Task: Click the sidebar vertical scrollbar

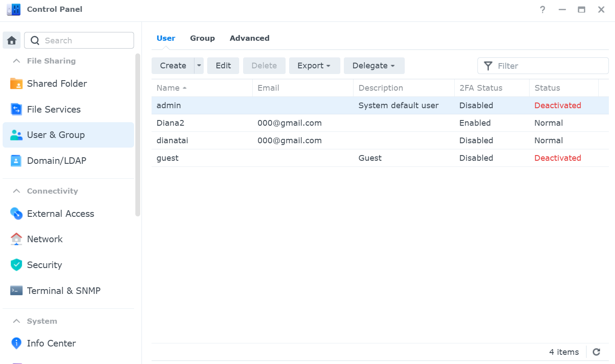Action: click(x=138, y=135)
